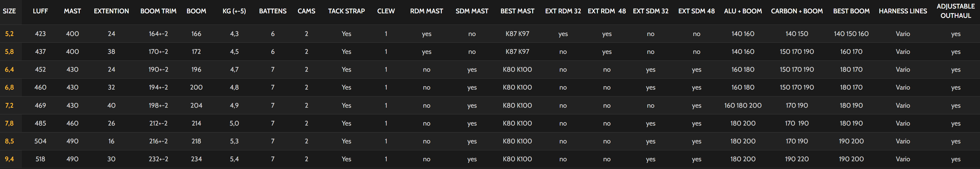Select the boom length value 234
This screenshot has width=980, height=169.
point(196,159)
